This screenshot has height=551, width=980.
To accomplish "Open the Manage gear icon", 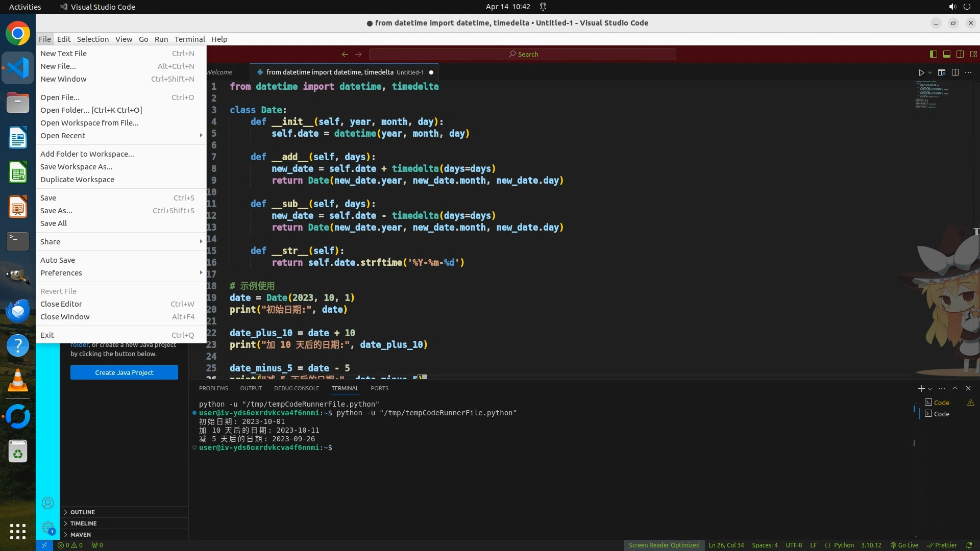I will pyautogui.click(x=47, y=527).
